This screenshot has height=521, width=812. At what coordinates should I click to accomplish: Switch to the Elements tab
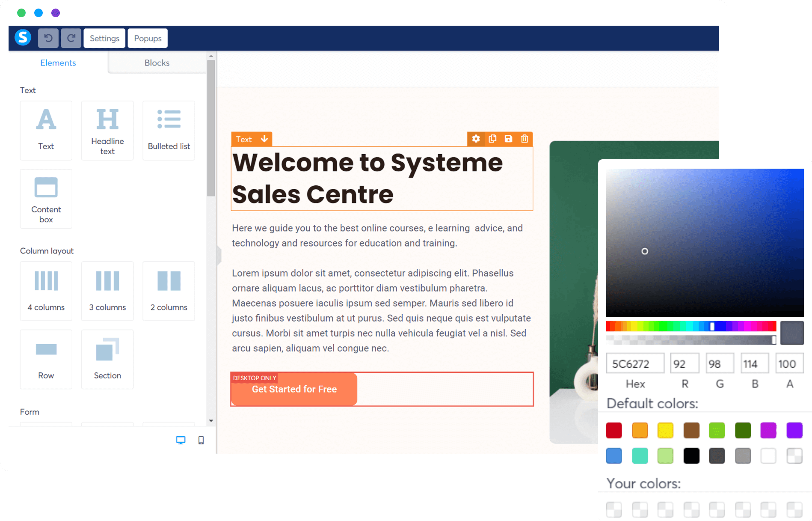(58, 63)
